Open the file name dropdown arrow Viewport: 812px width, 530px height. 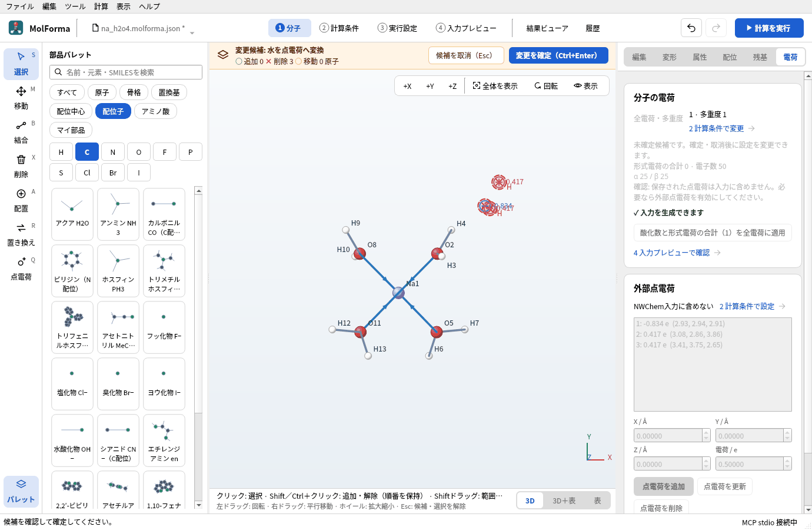tap(192, 32)
